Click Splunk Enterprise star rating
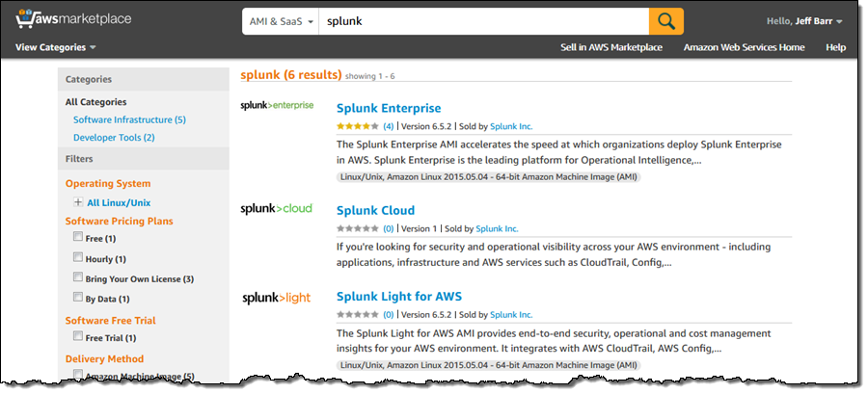This screenshot has height=394, width=868. (x=357, y=126)
